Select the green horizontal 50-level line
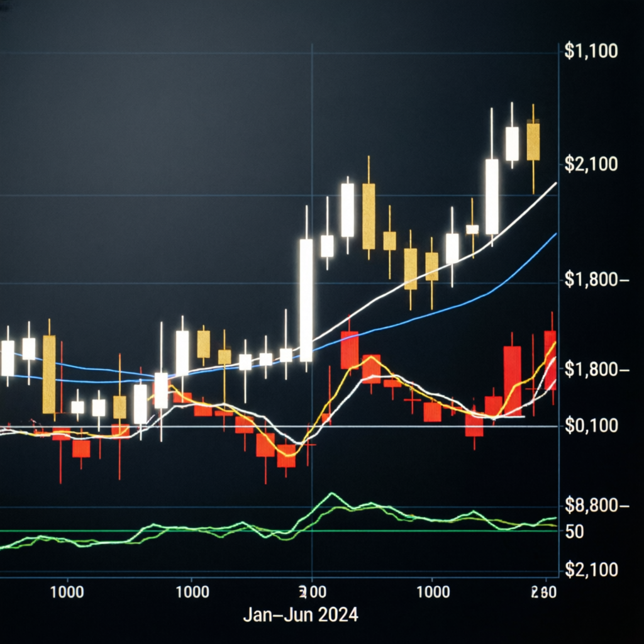This screenshot has width=644, height=644. (279, 531)
